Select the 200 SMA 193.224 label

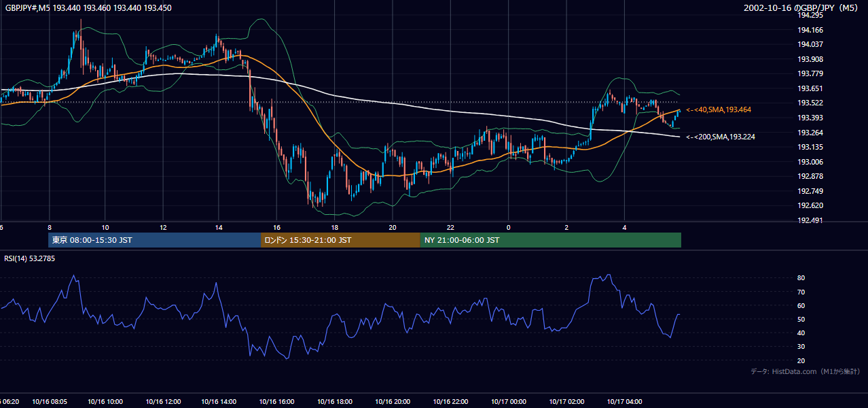(721, 137)
